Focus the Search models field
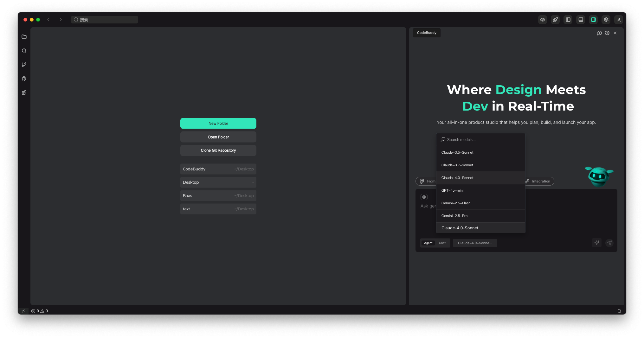Screen dimensions: 644x338 (x=481, y=140)
